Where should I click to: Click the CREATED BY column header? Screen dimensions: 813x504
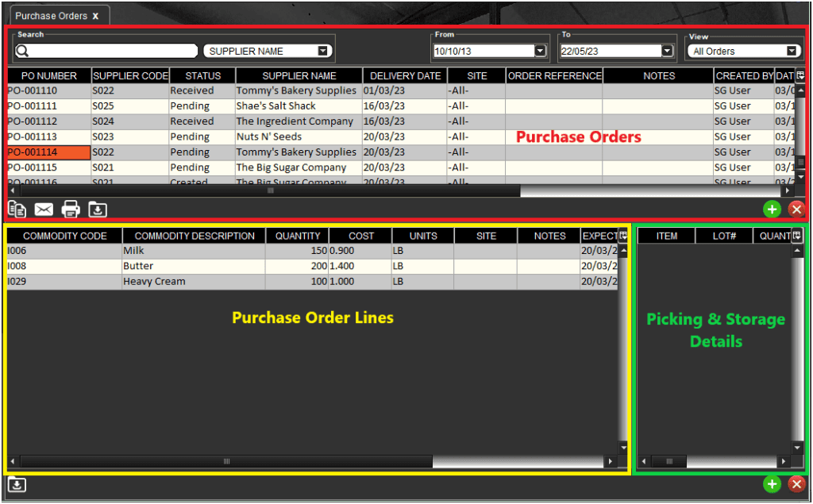(x=745, y=75)
